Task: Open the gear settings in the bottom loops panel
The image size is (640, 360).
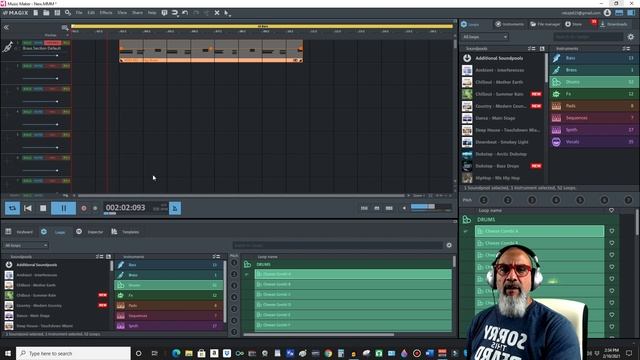Action: click(x=449, y=245)
